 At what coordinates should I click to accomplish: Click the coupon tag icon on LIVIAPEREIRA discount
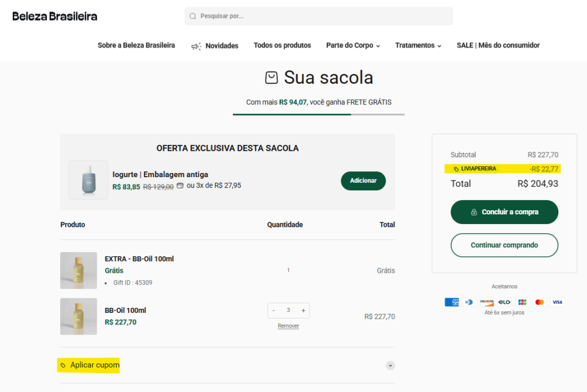pyautogui.click(x=456, y=168)
